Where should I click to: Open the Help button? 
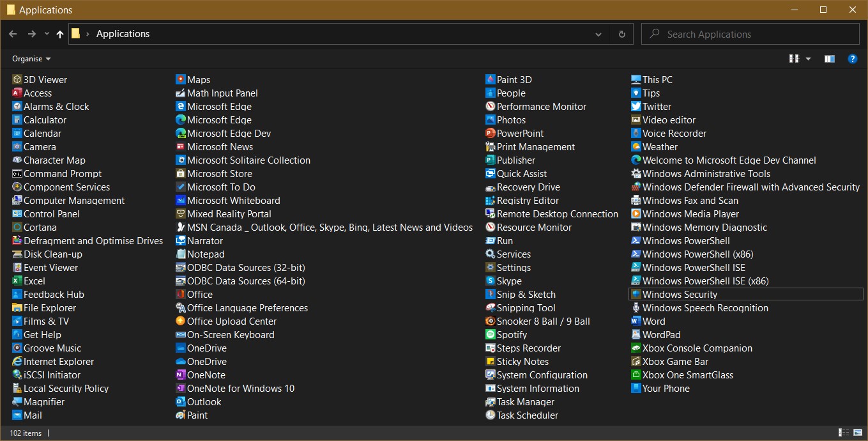pos(852,59)
